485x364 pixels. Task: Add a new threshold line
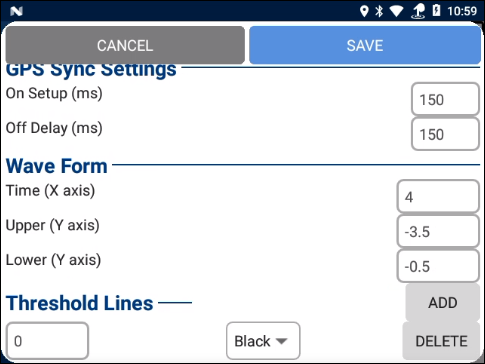[443, 302]
